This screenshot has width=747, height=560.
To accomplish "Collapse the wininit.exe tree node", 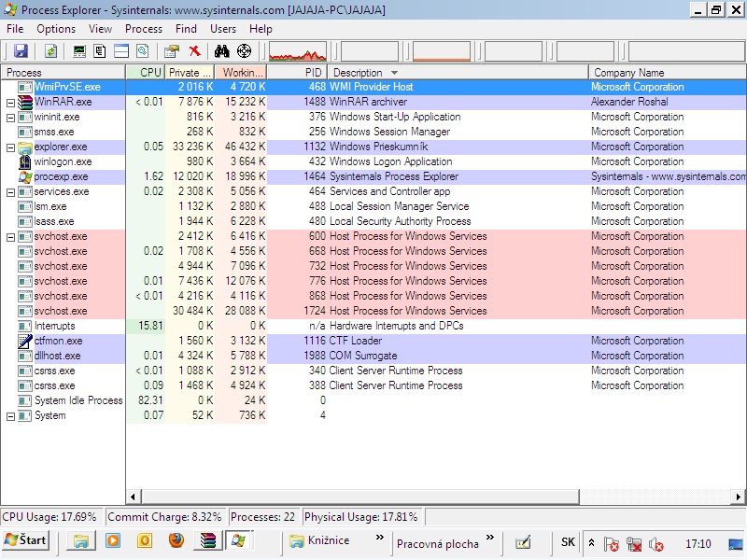I will click(10, 118).
